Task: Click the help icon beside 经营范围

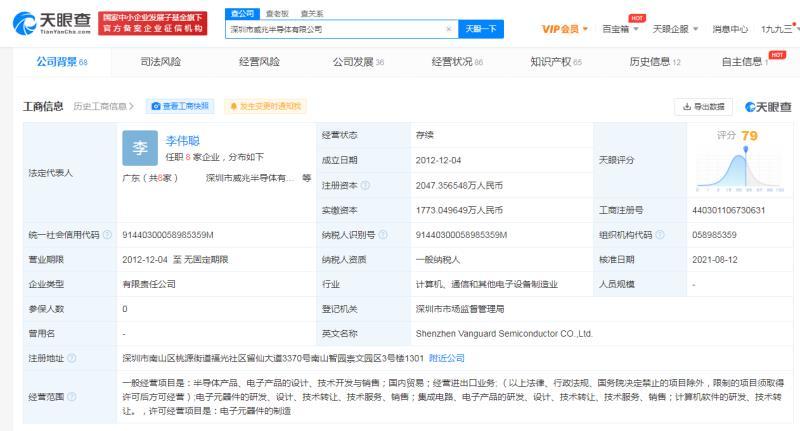Action: [73, 397]
